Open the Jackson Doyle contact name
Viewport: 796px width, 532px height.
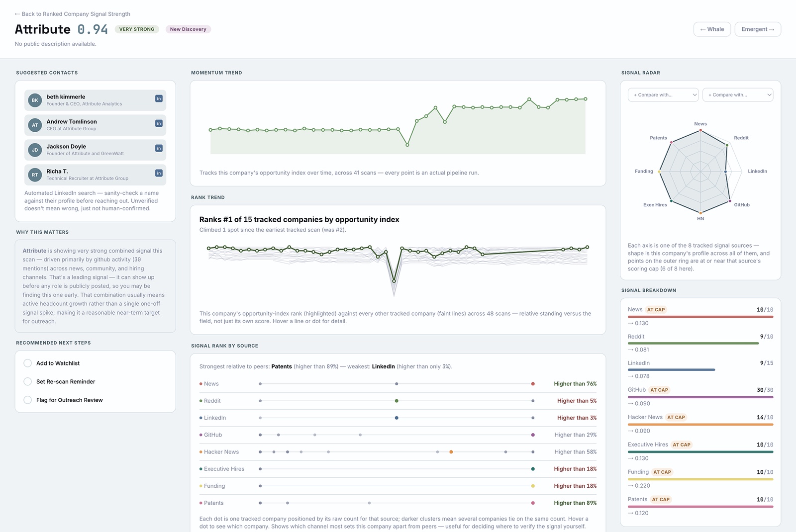pyautogui.click(x=66, y=147)
